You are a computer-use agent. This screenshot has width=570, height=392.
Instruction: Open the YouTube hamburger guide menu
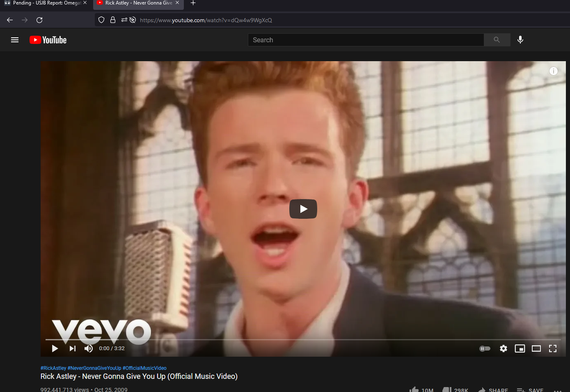(15, 40)
